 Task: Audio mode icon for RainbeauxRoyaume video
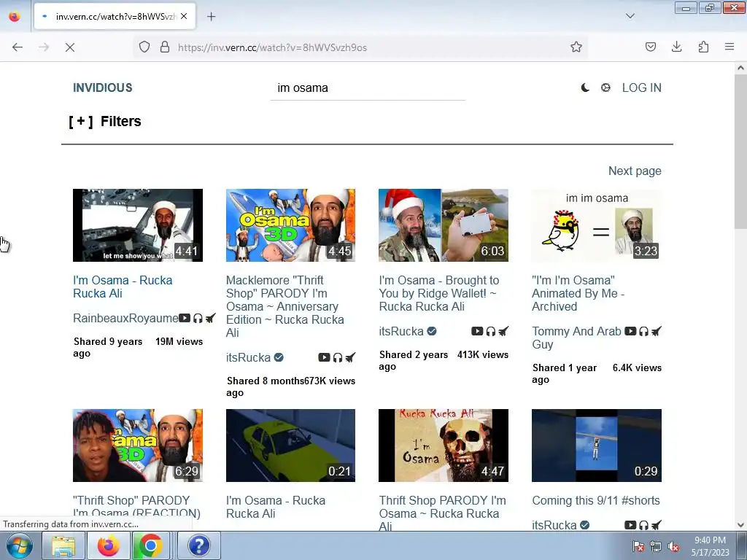coord(198,318)
